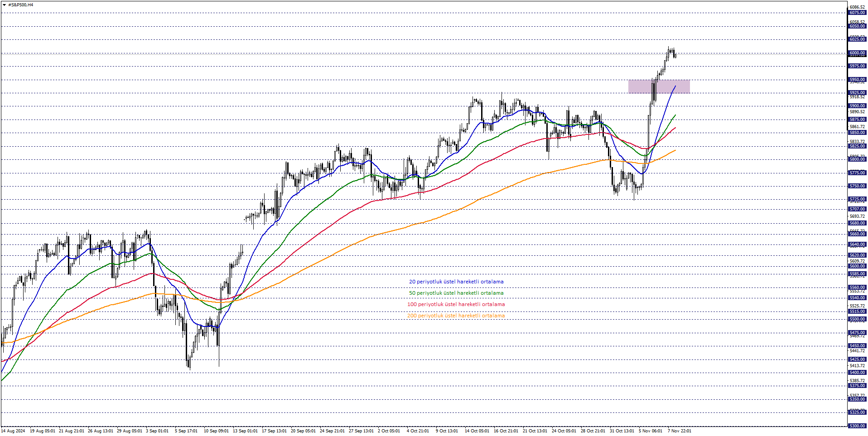Click the 6025.00 price level label
Image resolution: width=868 pixels, height=436 pixels.
[x=857, y=39]
